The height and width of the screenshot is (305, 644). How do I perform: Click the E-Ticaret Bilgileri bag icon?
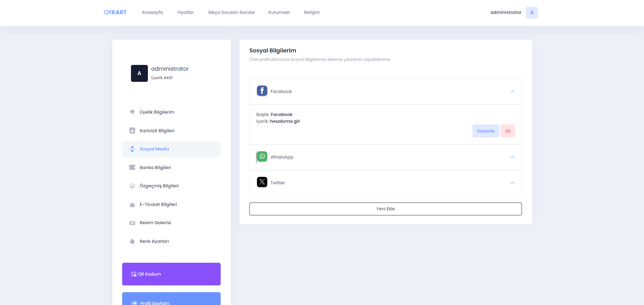[132, 205]
